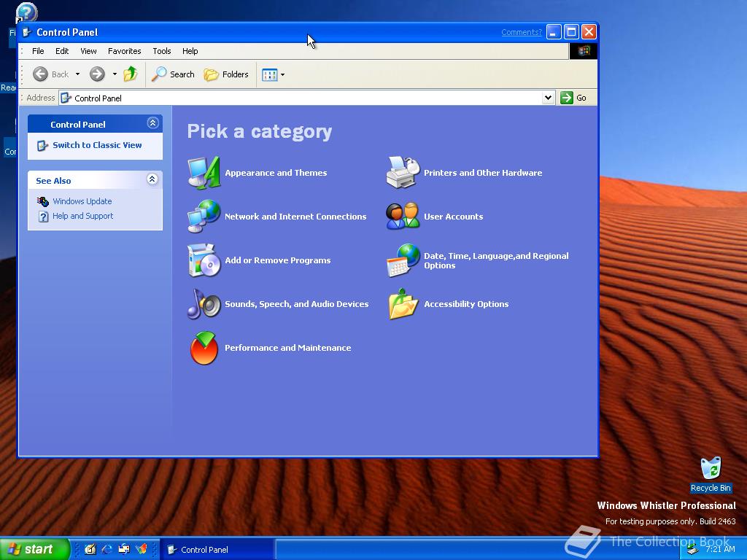This screenshot has width=747, height=560.
Task: Open the Edit menu
Action: point(62,51)
